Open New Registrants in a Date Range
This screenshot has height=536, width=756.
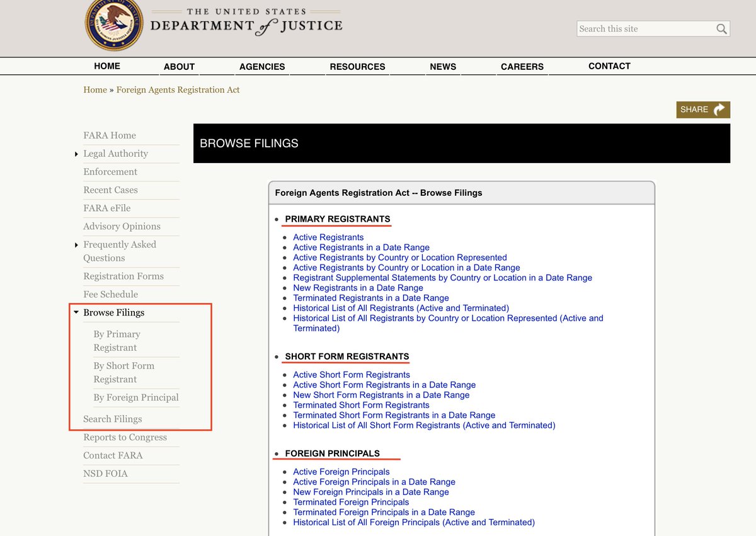point(358,288)
